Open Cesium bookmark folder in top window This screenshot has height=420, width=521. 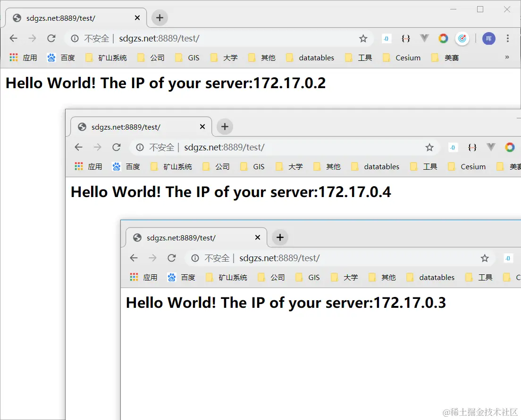pyautogui.click(x=402, y=58)
